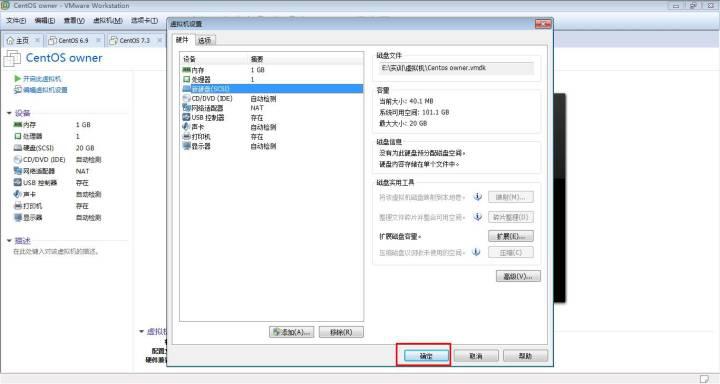The width and height of the screenshot is (720, 384).
Task: Select 声卡 icon in main window devices
Action: coord(17,194)
